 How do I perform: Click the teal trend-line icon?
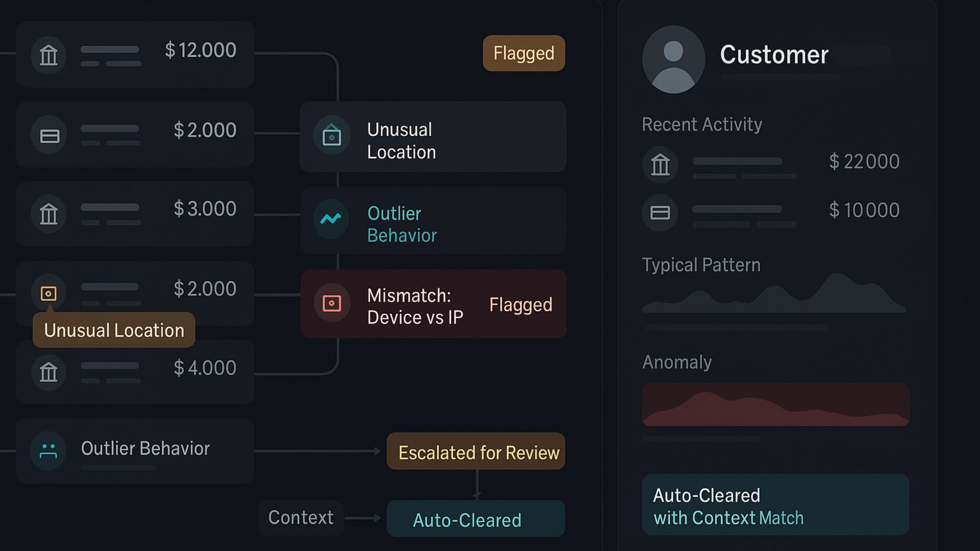click(331, 219)
